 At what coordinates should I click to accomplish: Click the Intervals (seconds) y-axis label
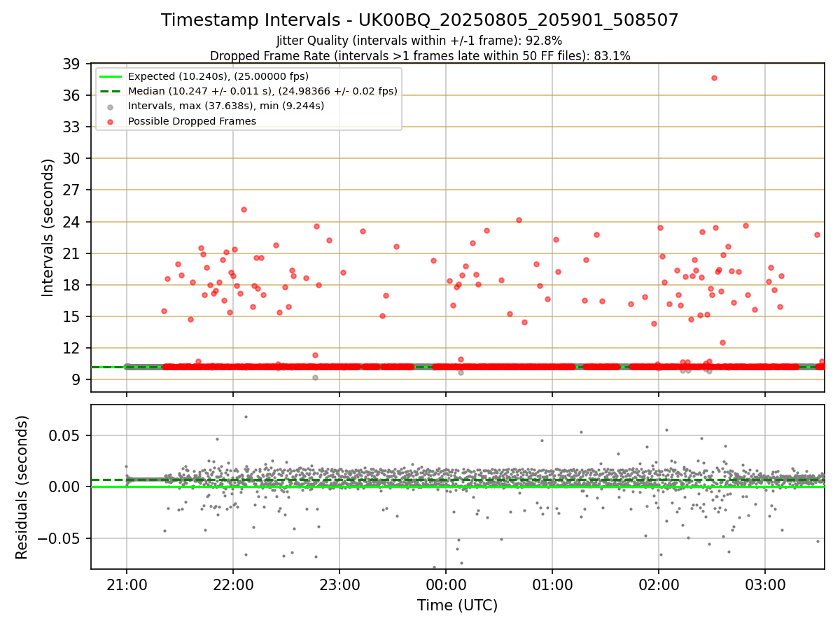48,227
